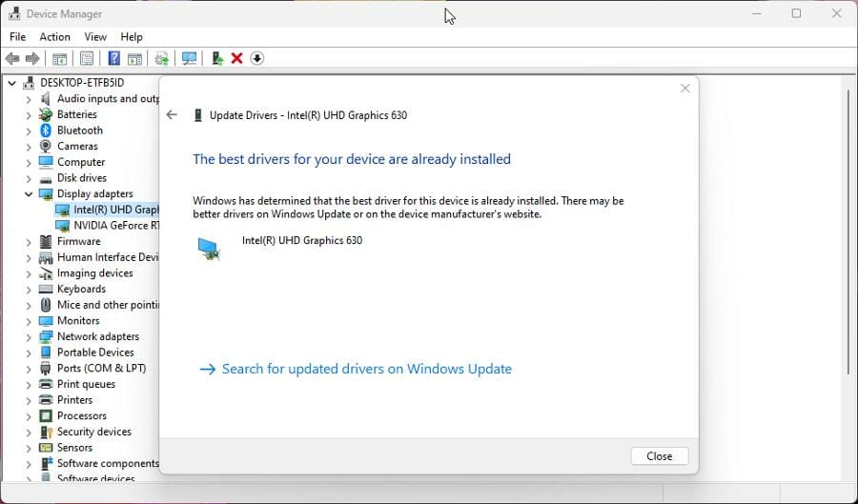Screen dimensions: 858x504
Task: Click the Security devices icon
Action: (46, 432)
